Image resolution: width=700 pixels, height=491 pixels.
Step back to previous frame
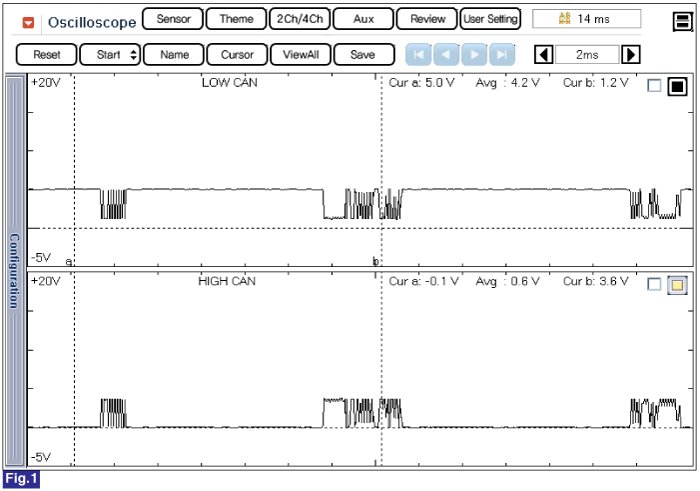[446, 55]
